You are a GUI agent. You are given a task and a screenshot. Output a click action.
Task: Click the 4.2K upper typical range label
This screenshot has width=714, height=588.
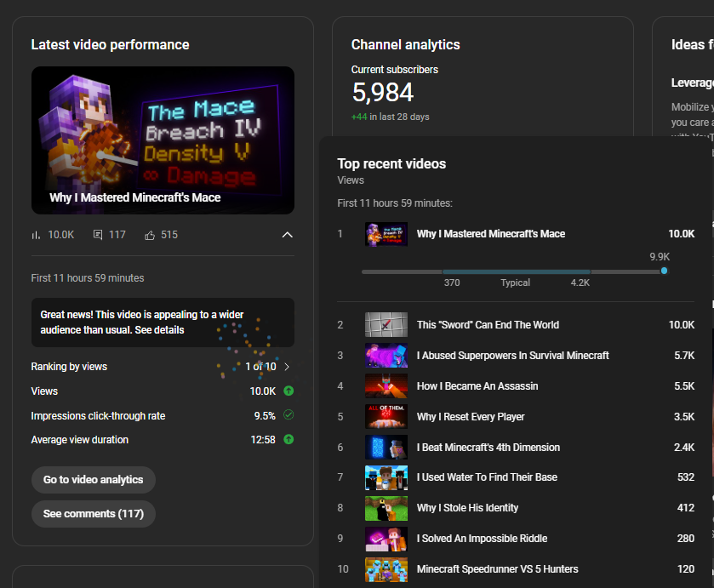580,283
